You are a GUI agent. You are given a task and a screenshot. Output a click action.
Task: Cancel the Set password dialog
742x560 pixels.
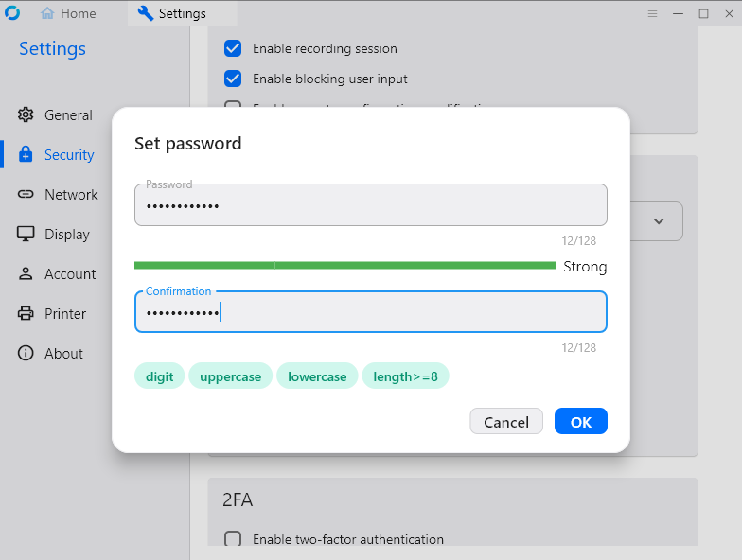coord(506,422)
